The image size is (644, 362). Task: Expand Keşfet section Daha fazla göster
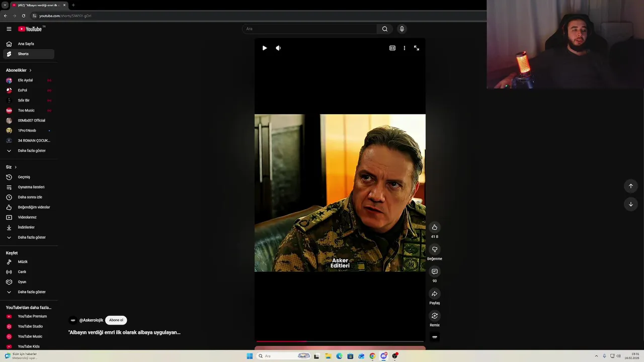[29, 292]
